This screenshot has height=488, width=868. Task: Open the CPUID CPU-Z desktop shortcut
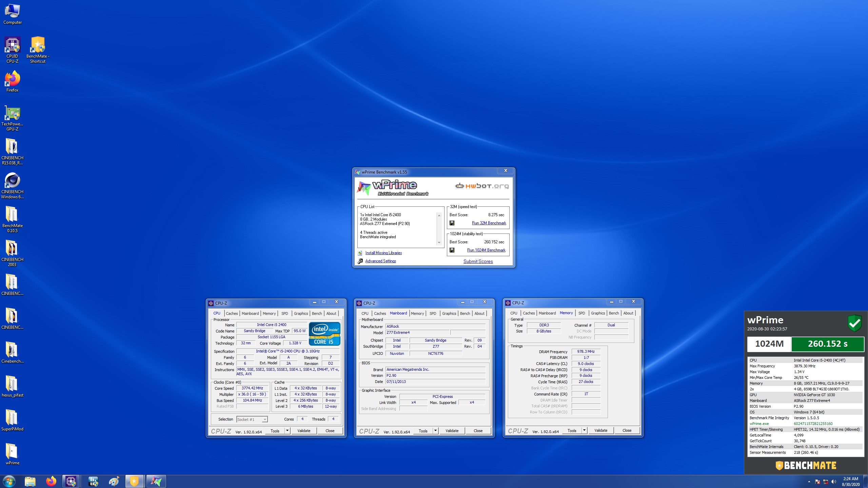[x=13, y=50]
